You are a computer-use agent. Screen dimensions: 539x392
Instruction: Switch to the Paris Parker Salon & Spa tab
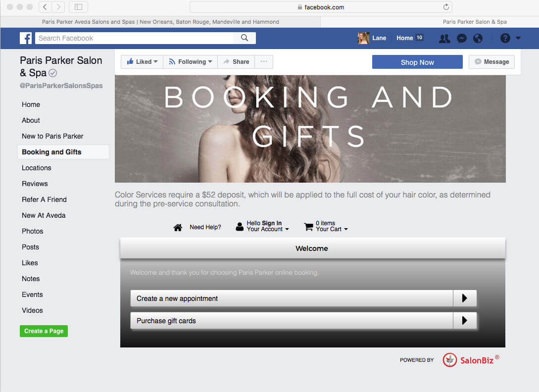tap(474, 22)
